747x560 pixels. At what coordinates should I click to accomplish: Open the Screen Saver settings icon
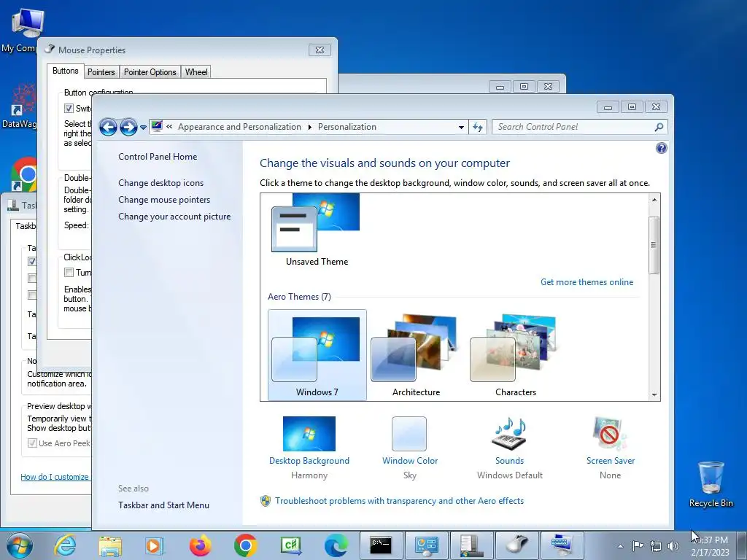tap(611, 434)
